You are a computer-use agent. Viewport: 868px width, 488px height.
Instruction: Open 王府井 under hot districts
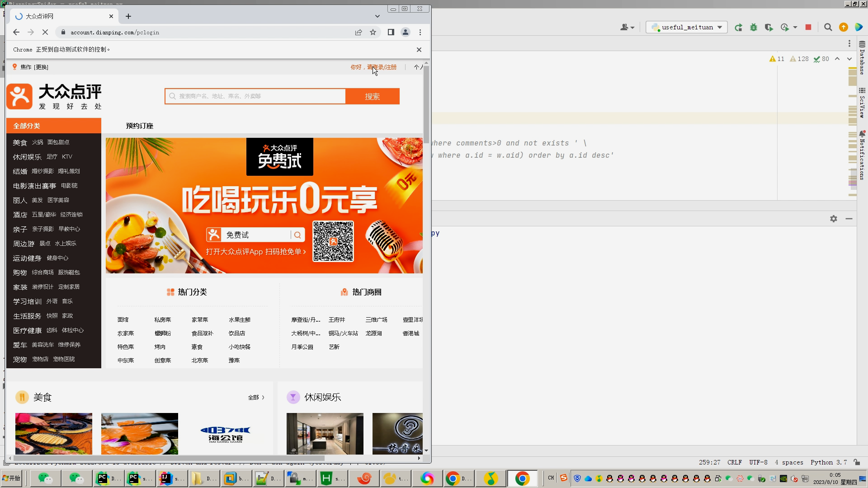(337, 319)
